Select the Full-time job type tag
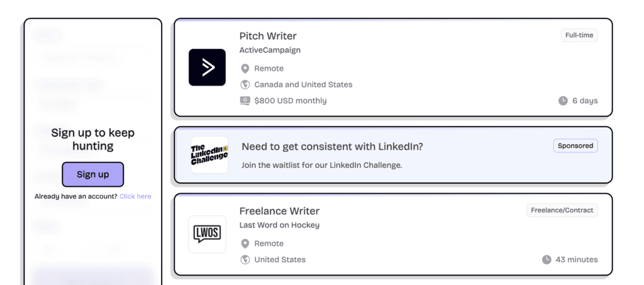This screenshot has height=285, width=644. click(x=579, y=35)
